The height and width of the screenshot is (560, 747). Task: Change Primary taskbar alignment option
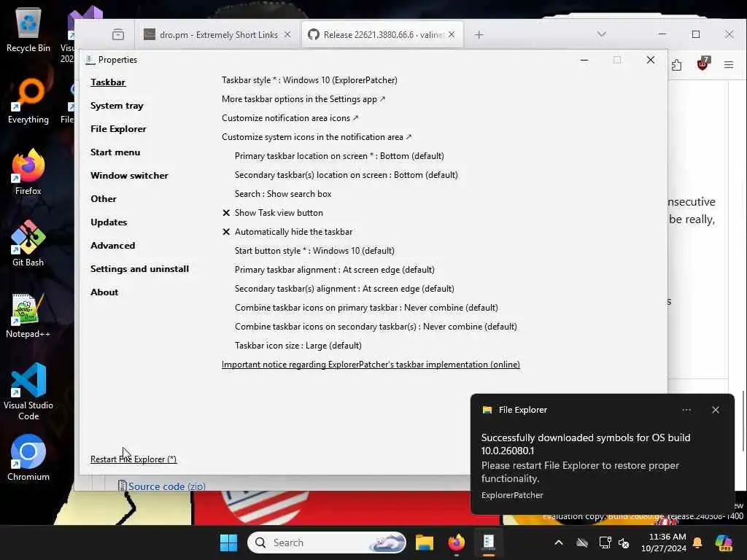pos(334,270)
